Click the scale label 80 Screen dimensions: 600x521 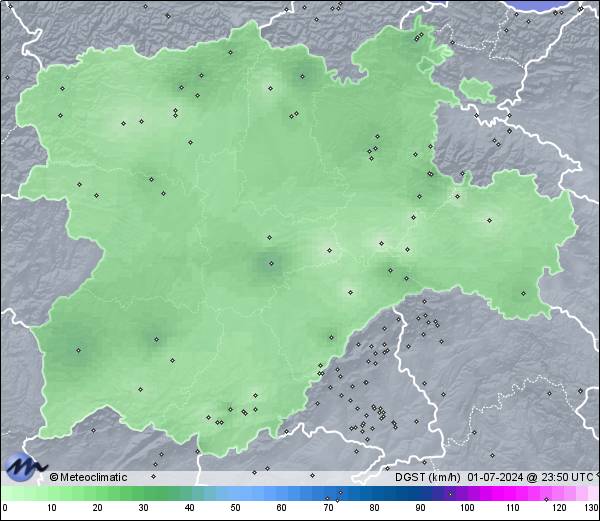pos(374,508)
